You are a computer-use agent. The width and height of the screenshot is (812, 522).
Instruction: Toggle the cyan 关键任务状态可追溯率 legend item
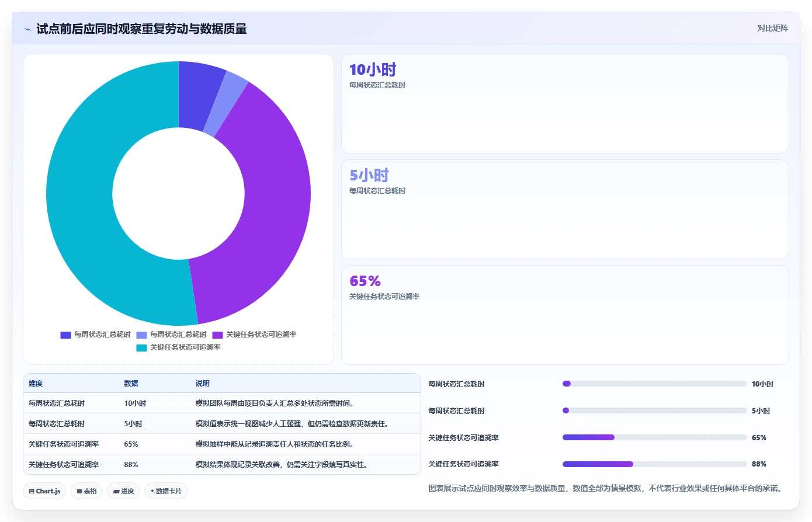click(179, 347)
